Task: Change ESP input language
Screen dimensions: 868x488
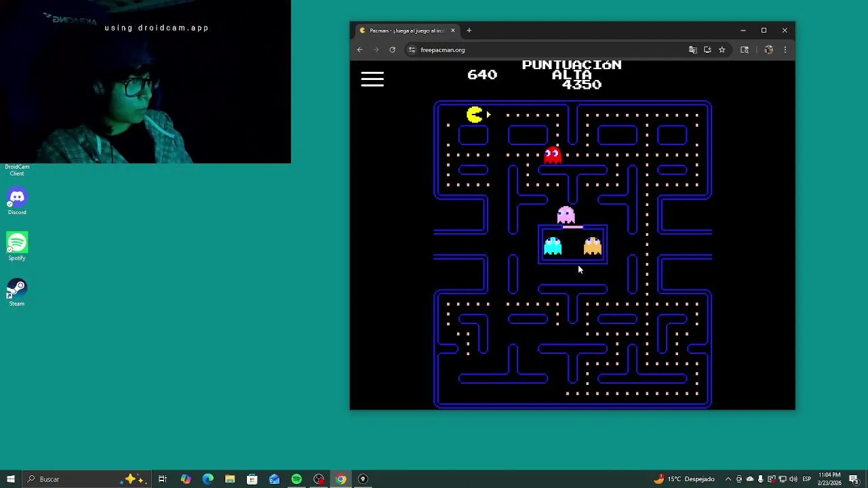Action: tap(807, 479)
